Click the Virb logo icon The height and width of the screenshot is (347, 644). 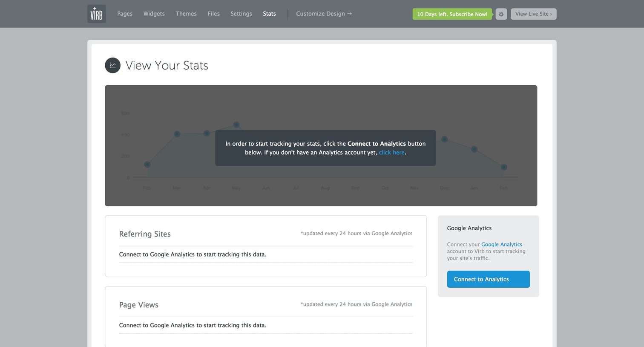tap(97, 14)
